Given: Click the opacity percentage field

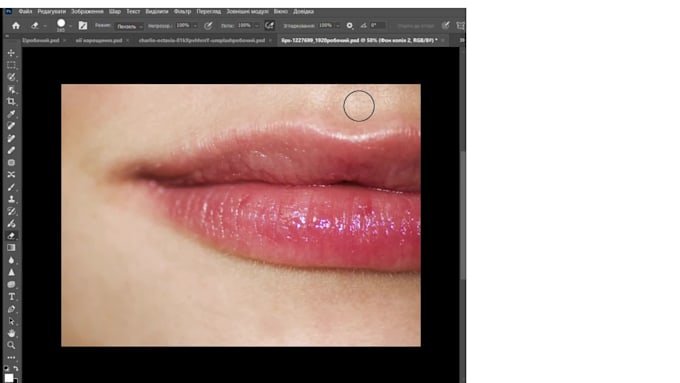Looking at the screenshot, I should pos(183,26).
